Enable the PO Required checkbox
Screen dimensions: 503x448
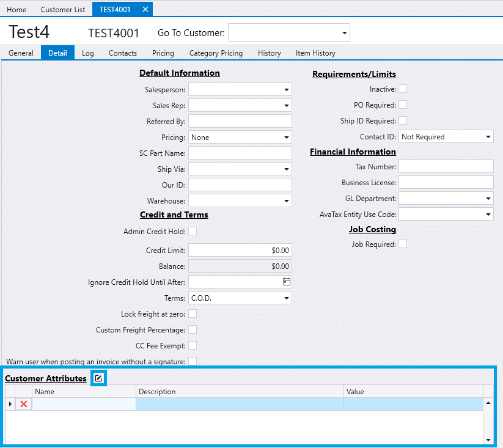403,105
